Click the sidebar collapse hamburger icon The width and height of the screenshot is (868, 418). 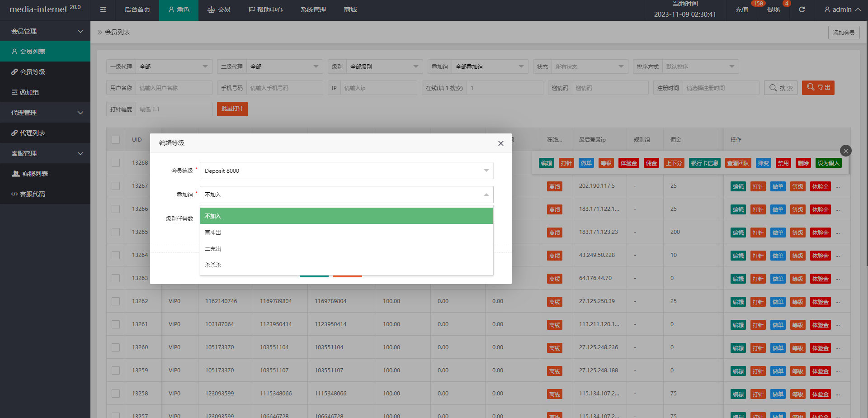tap(103, 9)
